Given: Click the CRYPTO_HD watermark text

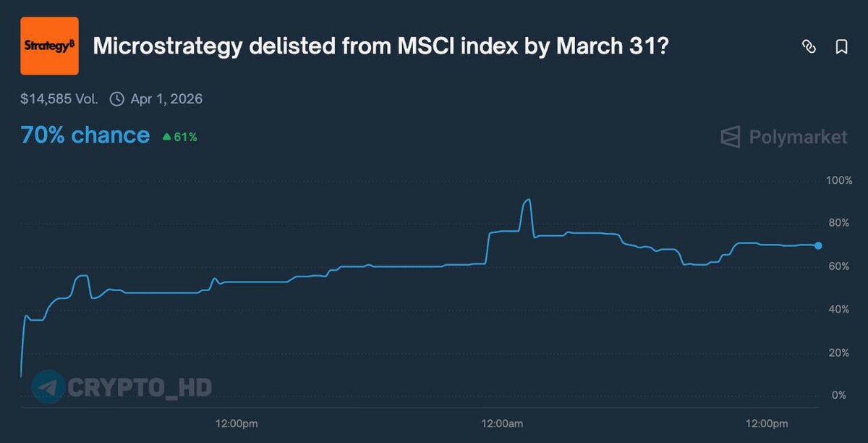Looking at the screenshot, I should click(140, 388).
